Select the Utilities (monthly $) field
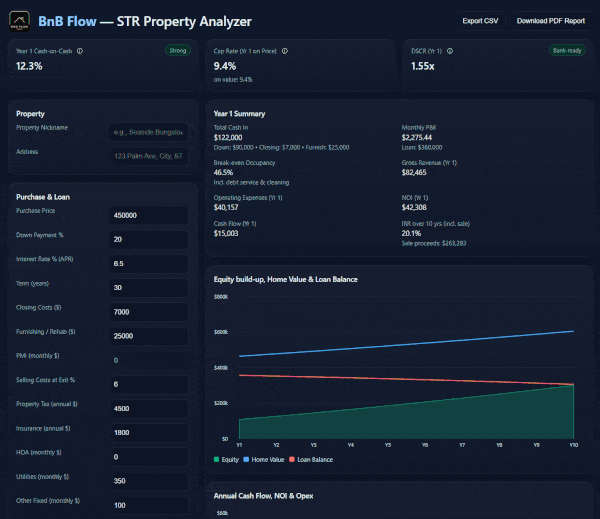Image resolution: width=600 pixels, height=519 pixels. click(x=148, y=481)
